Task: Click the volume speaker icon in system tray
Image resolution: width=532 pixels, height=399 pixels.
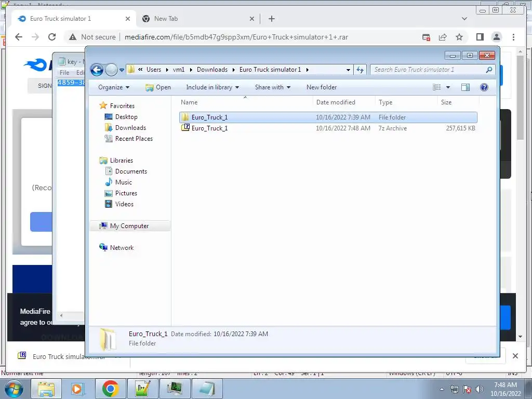Action: (479, 389)
